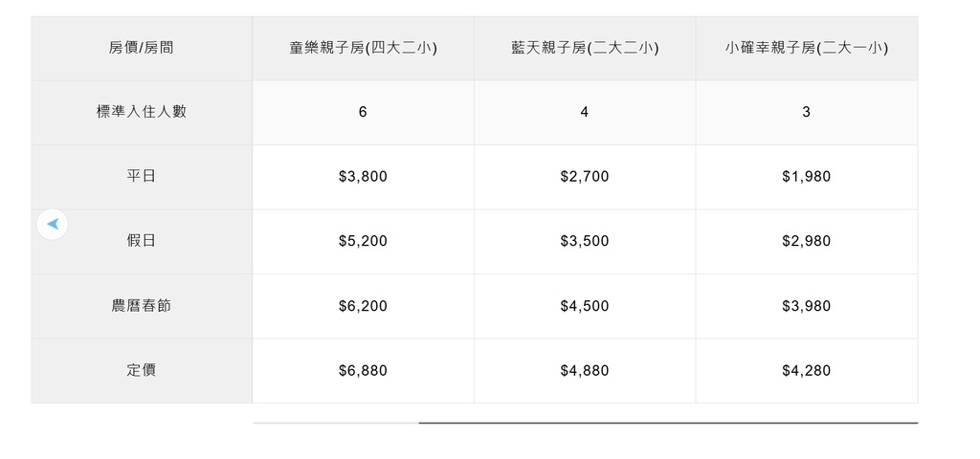Click the 房價/房間 header cell
Viewport: 980px width, 459px height.
pyautogui.click(x=142, y=48)
